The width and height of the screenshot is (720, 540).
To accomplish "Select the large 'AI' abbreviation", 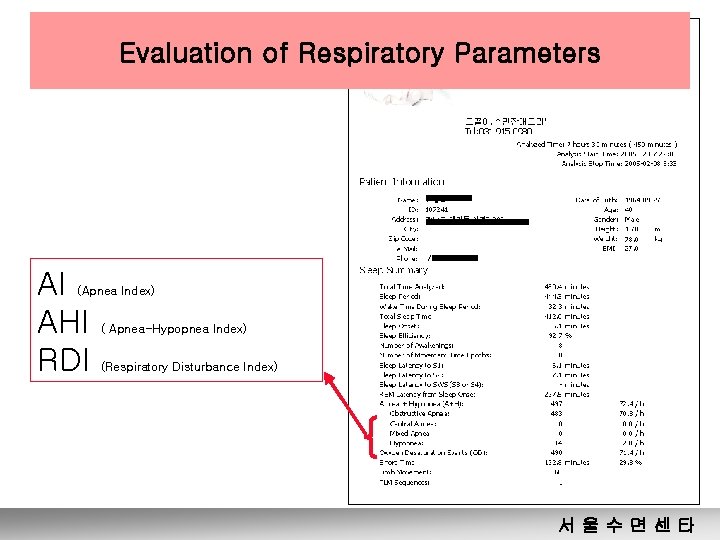I will 51,284.
